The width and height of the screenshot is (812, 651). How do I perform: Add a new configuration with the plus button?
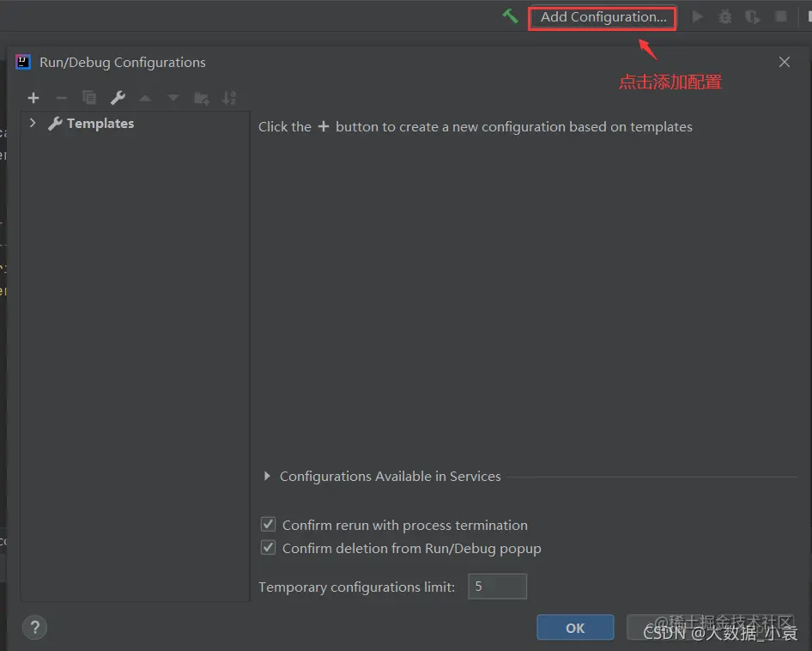pos(33,97)
